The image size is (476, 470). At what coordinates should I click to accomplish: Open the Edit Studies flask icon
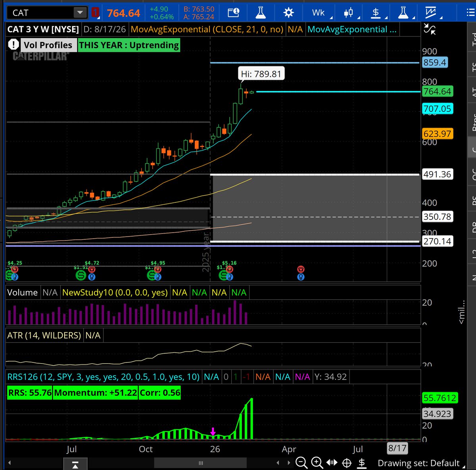click(261, 13)
